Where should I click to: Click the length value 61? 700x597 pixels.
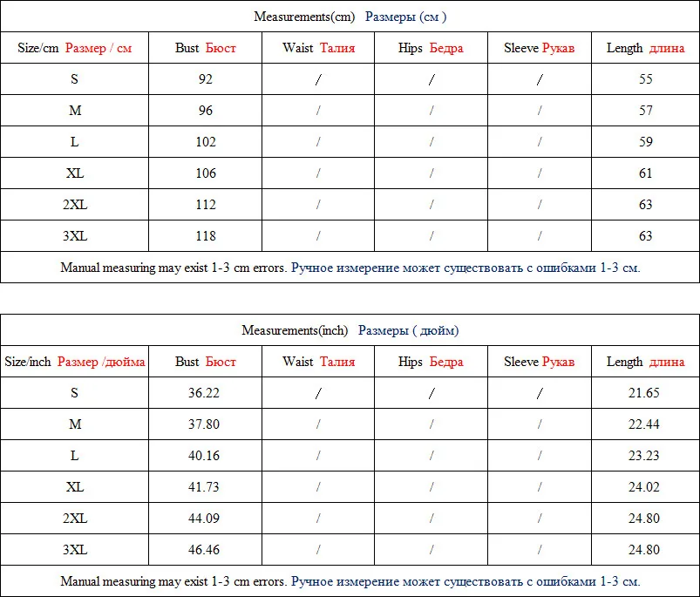[646, 173]
